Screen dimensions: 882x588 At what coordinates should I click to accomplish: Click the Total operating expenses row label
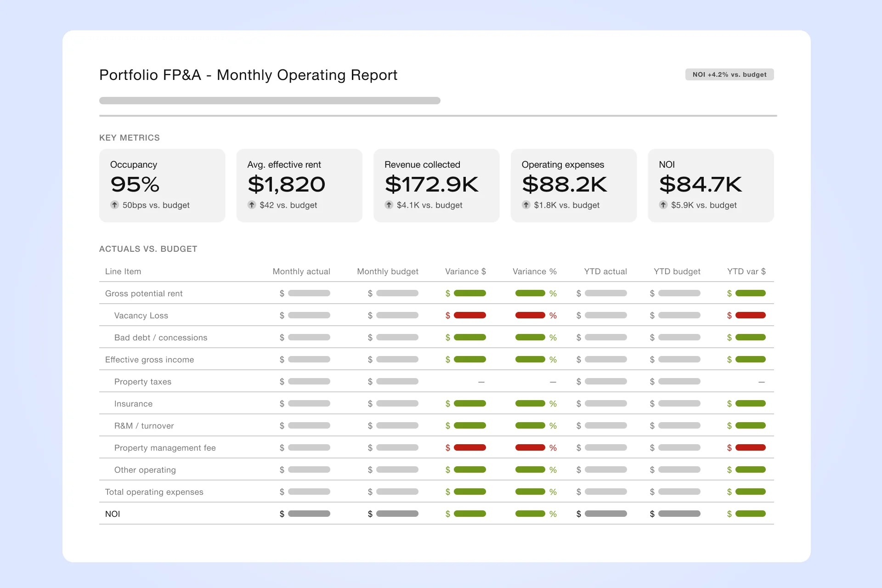coord(154,492)
